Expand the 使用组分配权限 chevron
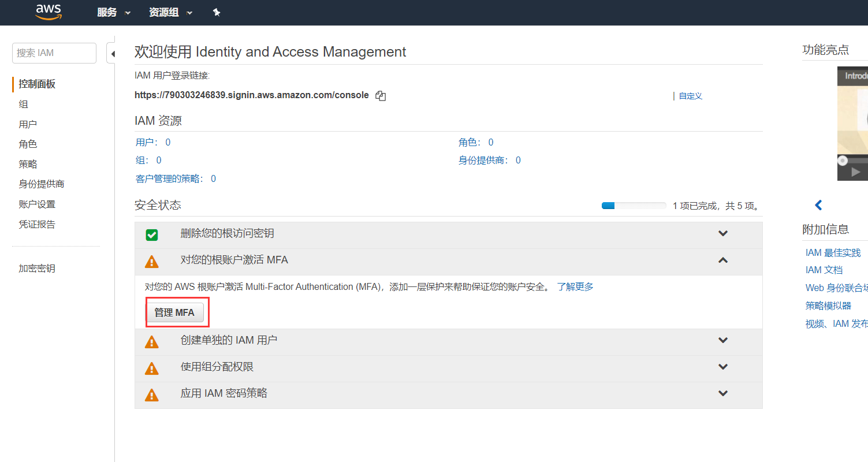Viewport: 868px width, 462px height. [722, 367]
